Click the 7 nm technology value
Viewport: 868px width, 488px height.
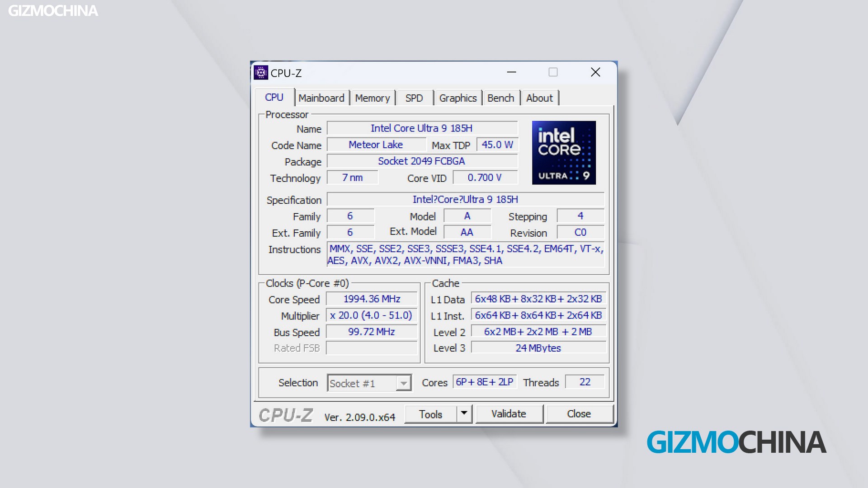[353, 178]
